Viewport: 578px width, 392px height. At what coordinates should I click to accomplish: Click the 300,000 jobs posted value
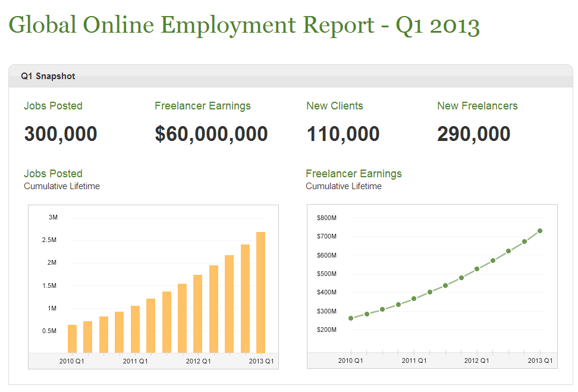[x=61, y=133]
